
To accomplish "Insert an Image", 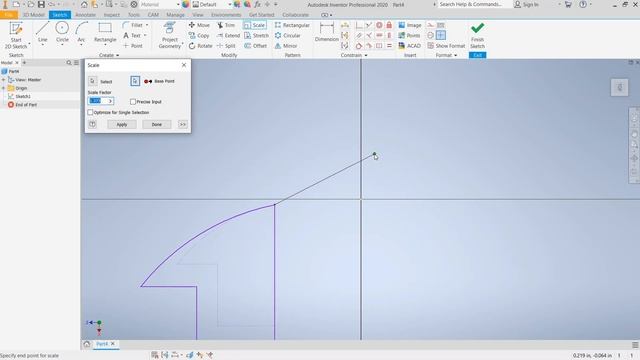I will click(x=409, y=25).
